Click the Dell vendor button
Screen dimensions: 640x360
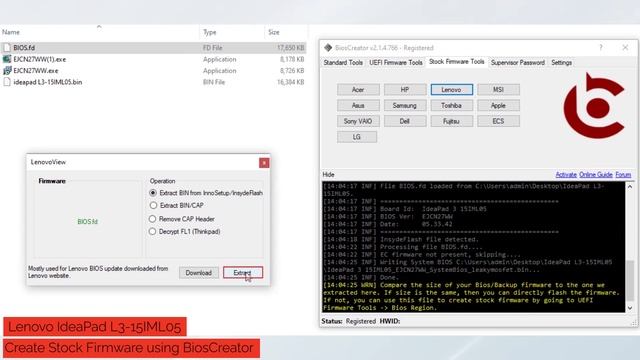click(x=404, y=121)
